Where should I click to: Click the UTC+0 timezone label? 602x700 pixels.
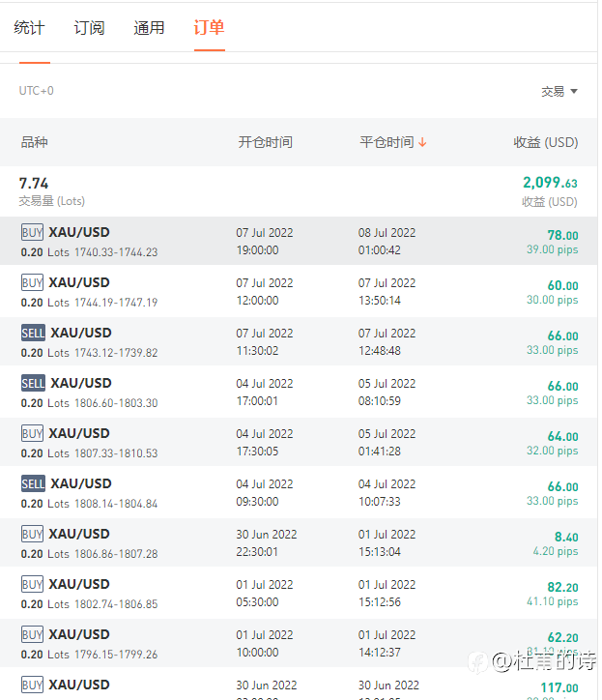[37, 91]
